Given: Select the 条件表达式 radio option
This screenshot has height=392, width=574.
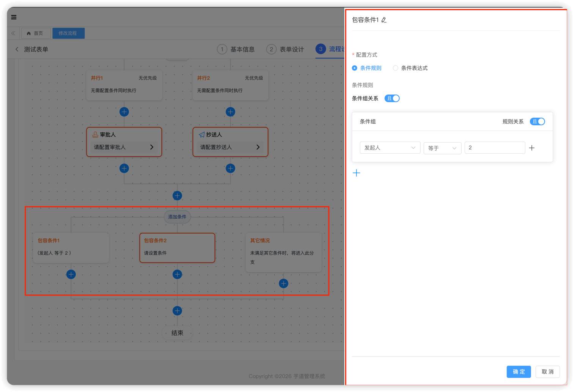Looking at the screenshot, I should coord(396,68).
